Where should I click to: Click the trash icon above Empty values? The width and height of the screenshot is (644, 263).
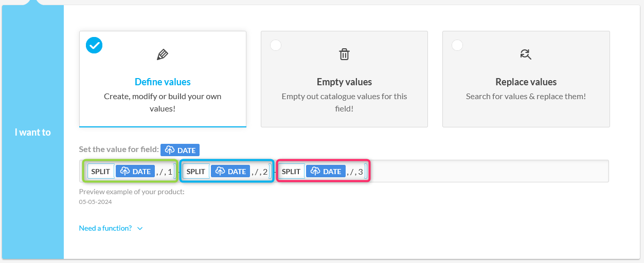(344, 54)
